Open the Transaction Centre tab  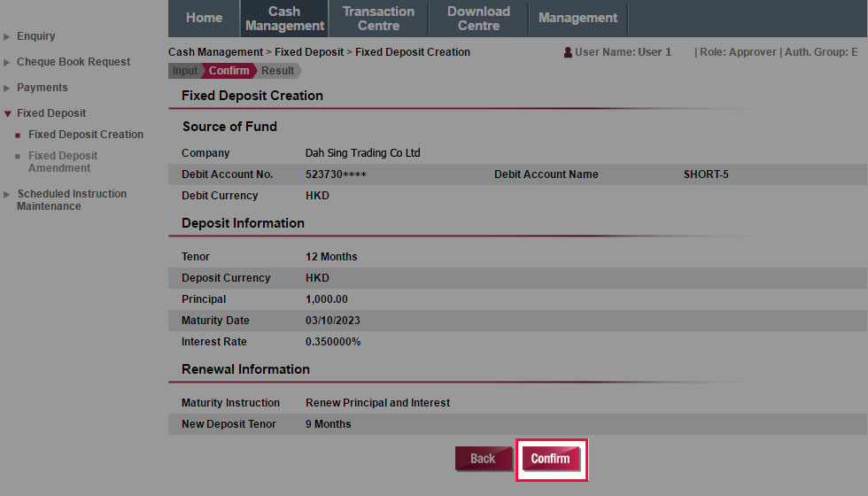(x=379, y=19)
